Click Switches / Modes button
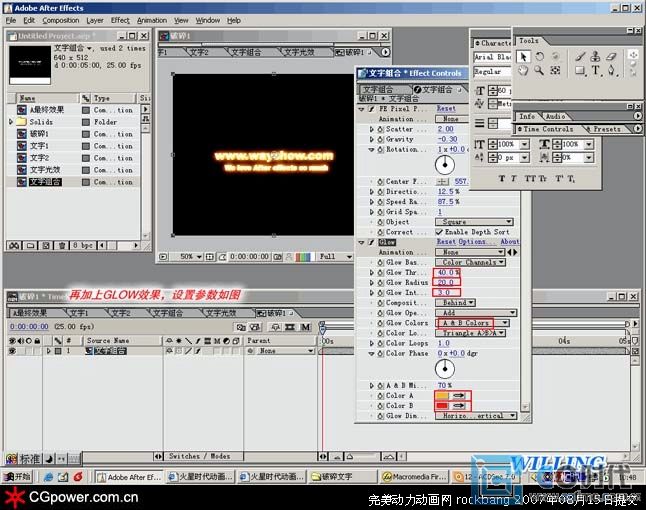646x510 pixels. click(x=199, y=456)
